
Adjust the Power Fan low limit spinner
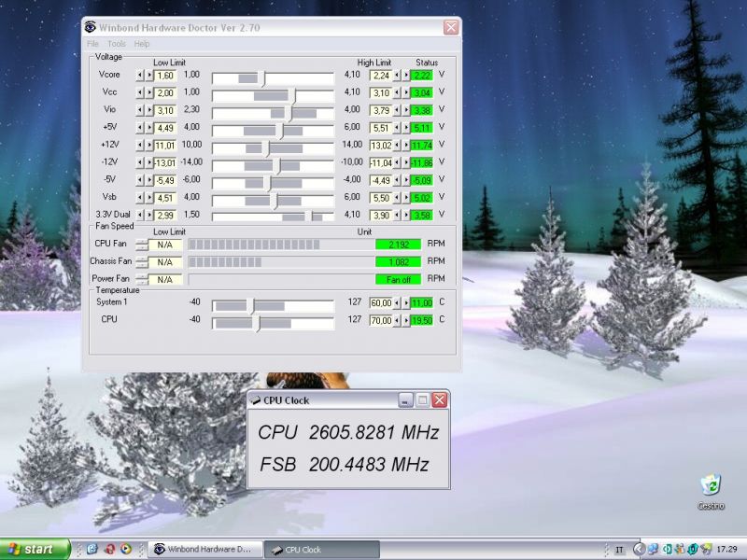pyautogui.click(x=142, y=279)
